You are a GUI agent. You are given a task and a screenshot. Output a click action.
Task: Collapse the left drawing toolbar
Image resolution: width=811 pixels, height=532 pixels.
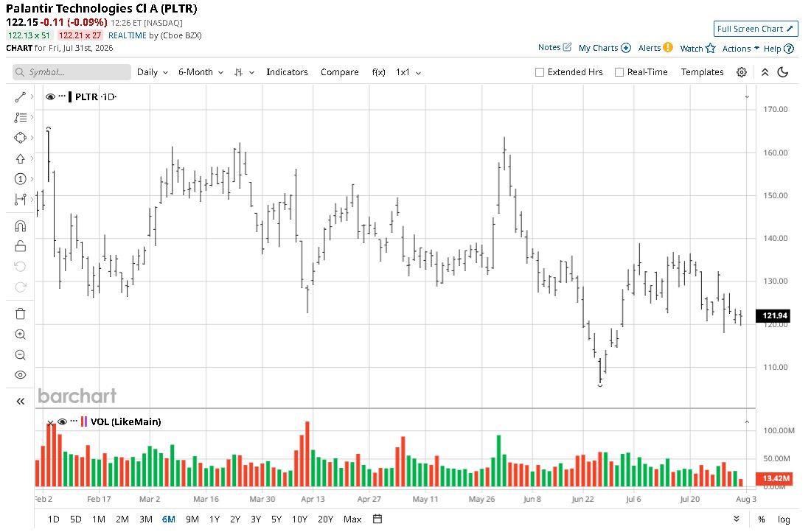pyautogui.click(x=20, y=401)
